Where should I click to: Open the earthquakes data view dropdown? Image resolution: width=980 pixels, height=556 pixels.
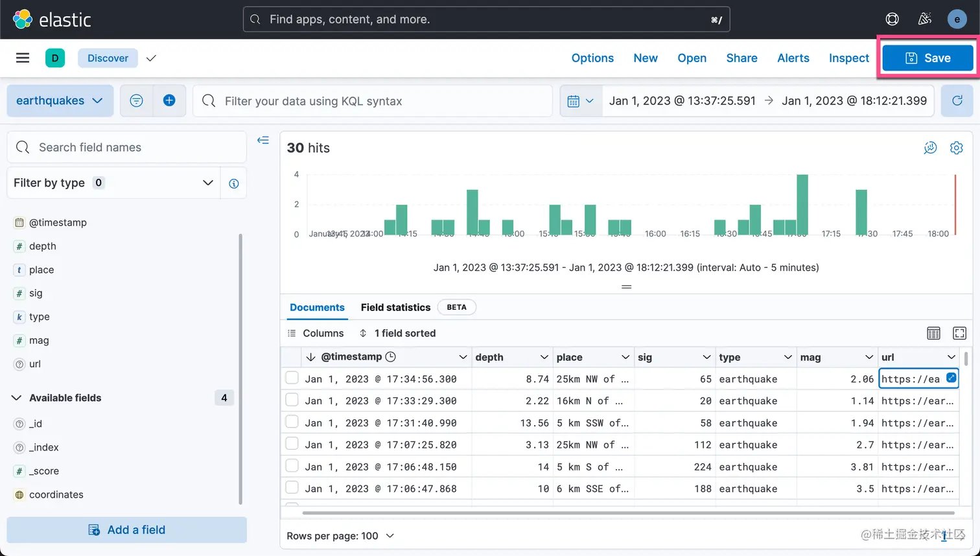(60, 100)
